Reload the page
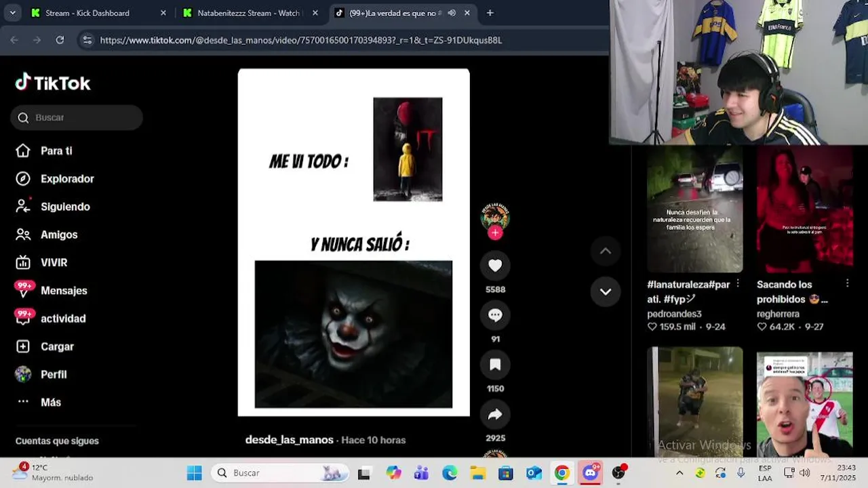Image resolution: width=868 pixels, height=488 pixels. (60, 40)
